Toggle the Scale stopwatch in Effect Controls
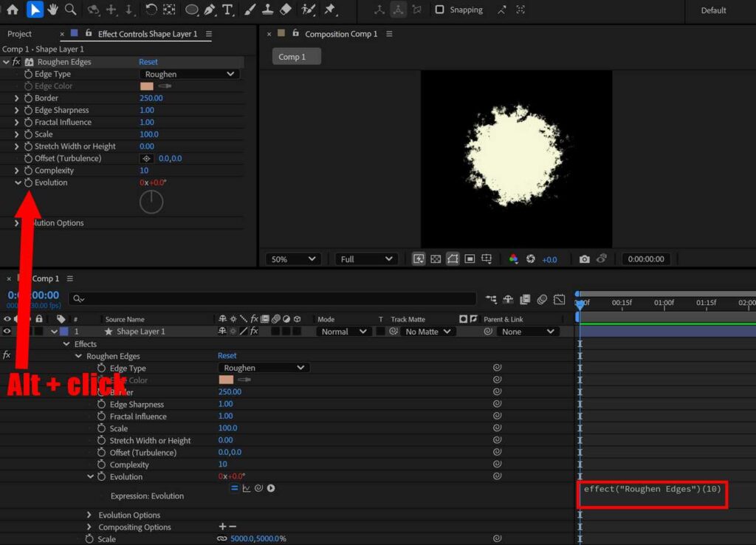This screenshot has height=545, width=756. (29, 134)
